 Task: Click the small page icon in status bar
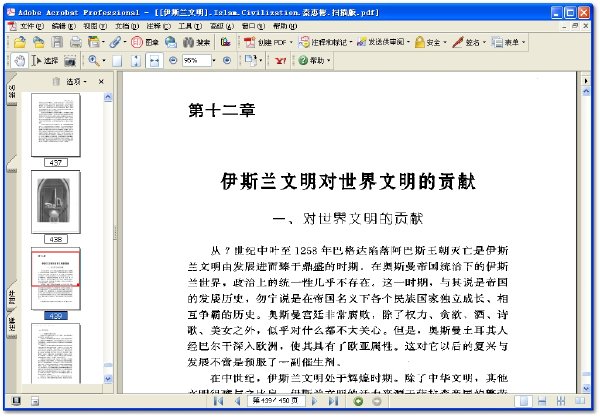[35, 401]
